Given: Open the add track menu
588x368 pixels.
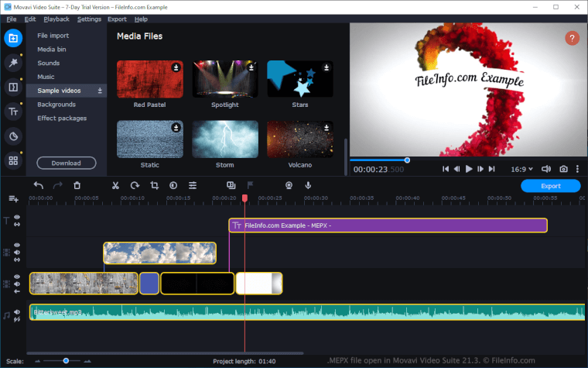Looking at the screenshot, I should tap(12, 199).
